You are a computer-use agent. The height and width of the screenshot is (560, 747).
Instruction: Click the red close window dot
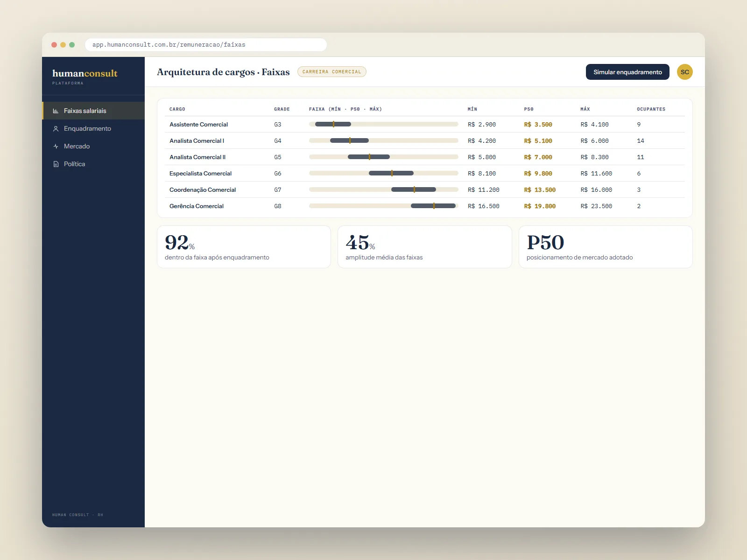click(54, 45)
